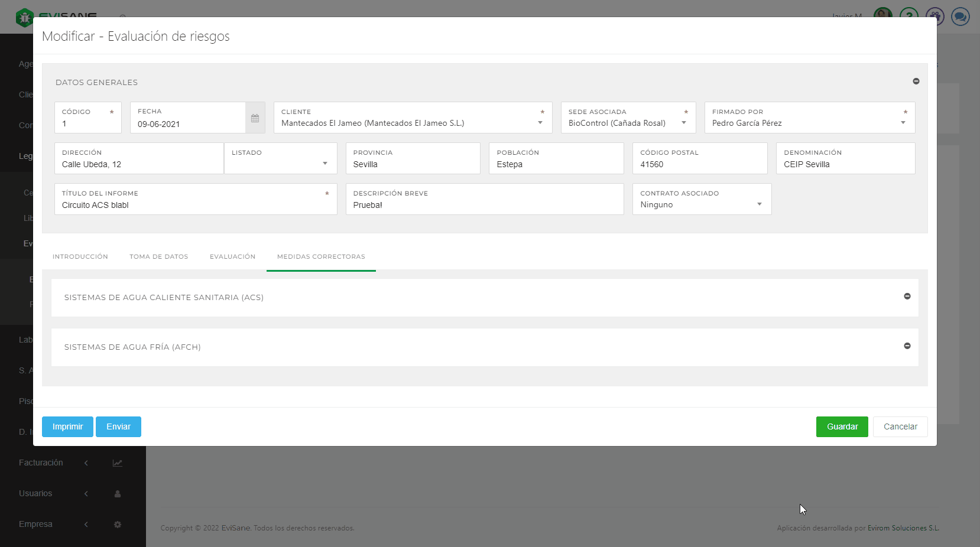Collapse the Sistemas de Agua Fría section
Screen dimensions: 980x547
pyautogui.click(x=907, y=346)
